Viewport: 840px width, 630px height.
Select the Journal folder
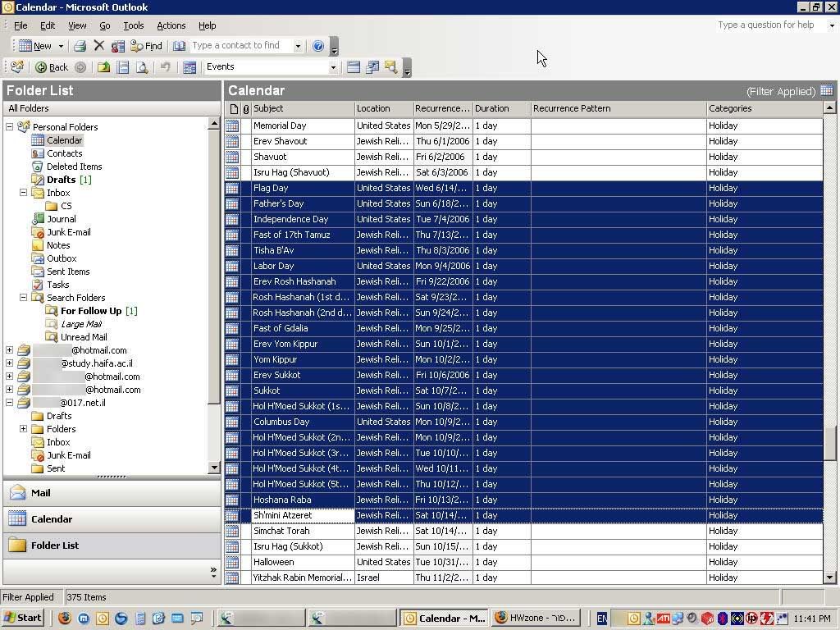tap(61, 219)
